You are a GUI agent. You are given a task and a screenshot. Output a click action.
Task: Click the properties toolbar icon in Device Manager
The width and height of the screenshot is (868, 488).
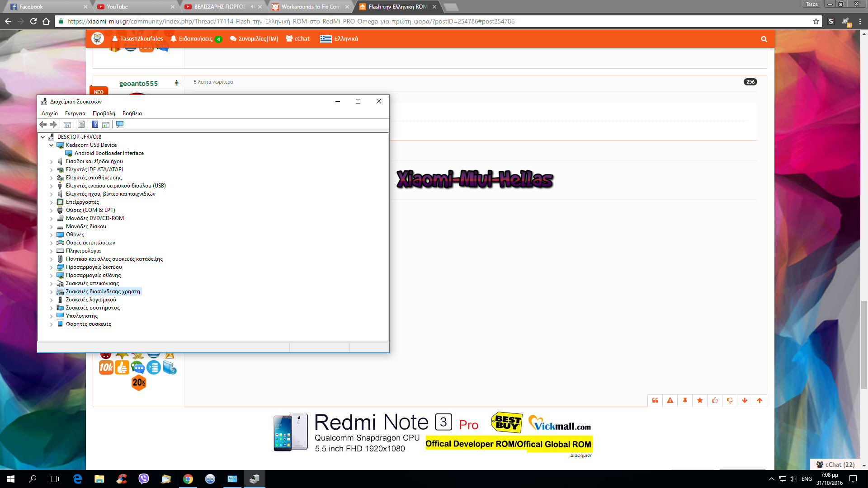click(x=81, y=124)
